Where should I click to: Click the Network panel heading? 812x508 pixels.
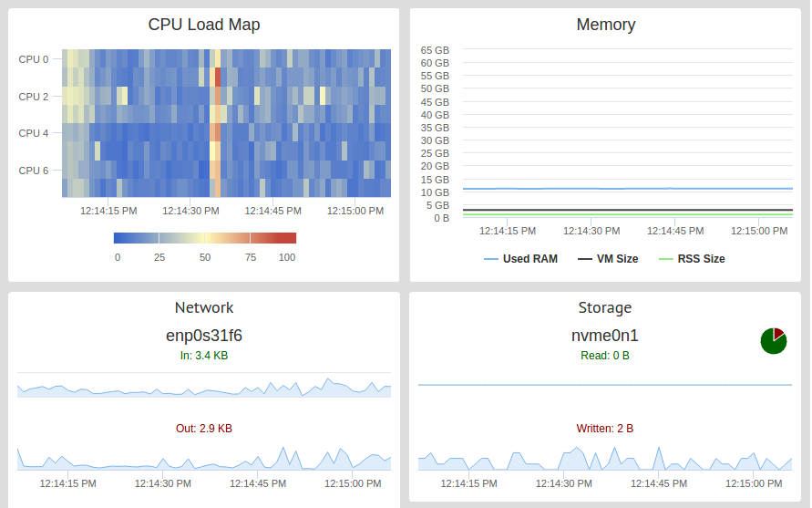click(x=204, y=307)
